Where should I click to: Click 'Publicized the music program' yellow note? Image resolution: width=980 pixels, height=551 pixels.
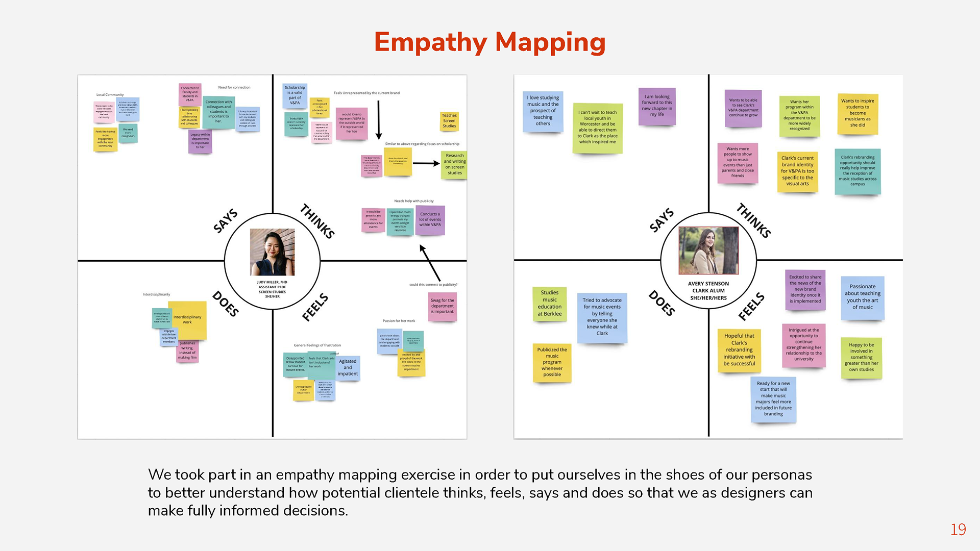[x=552, y=362]
